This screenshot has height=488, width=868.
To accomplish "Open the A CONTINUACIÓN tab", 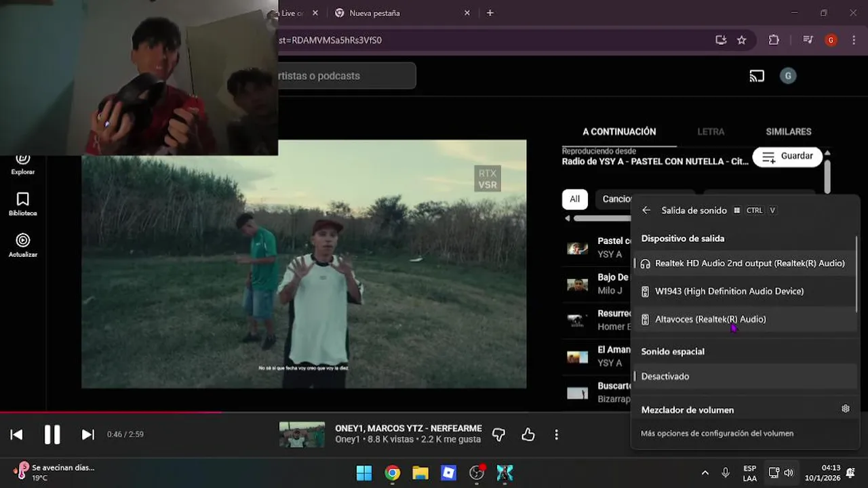I will coord(619,131).
